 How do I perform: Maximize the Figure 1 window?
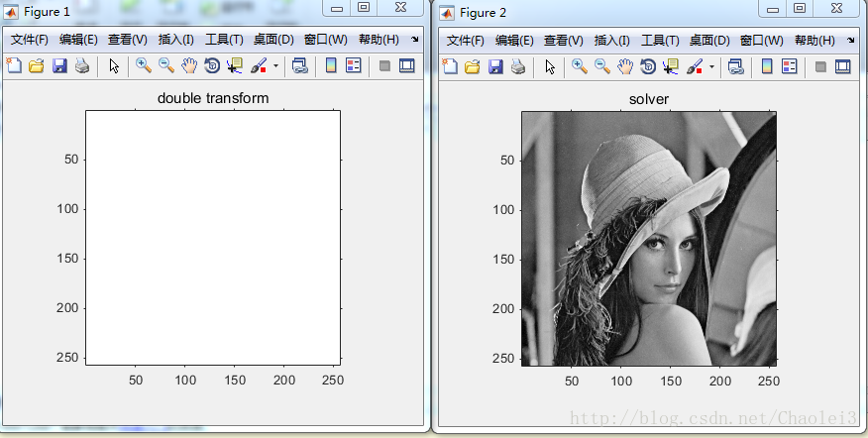(x=364, y=7)
